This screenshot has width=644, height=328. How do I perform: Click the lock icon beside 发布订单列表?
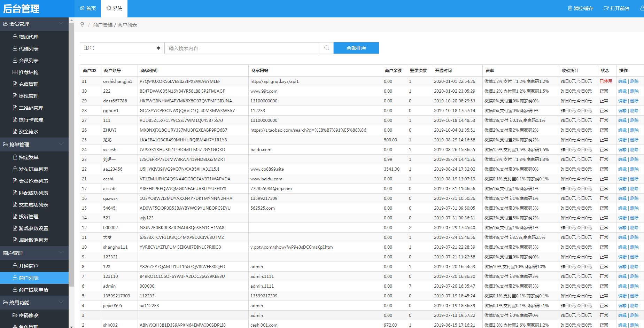15,169
